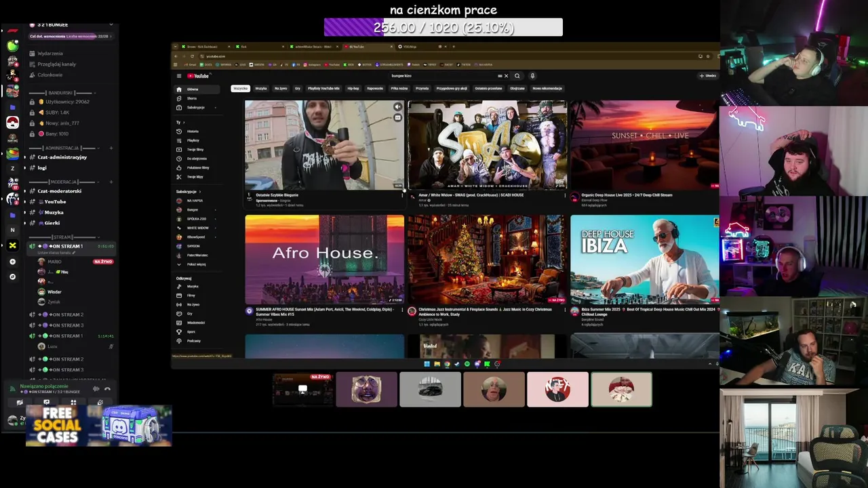Select the Wszystko filter chip
Viewport: 868px width, 488px height.
click(241, 88)
